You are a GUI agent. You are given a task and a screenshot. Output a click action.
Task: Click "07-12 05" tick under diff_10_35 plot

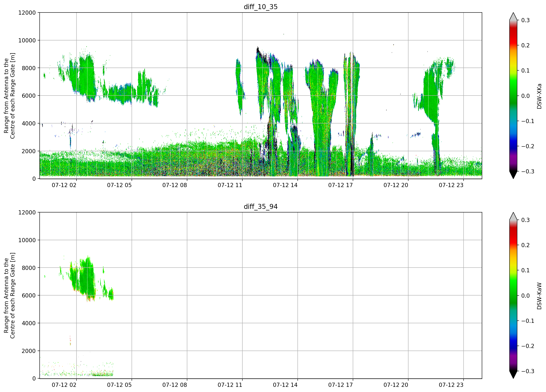pos(120,185)
